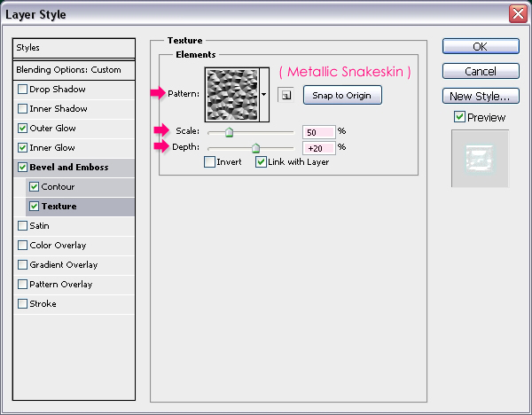Toggle the Preview checkbox
This screenshot has height=415, width=532.
click(x=459, y=117)
